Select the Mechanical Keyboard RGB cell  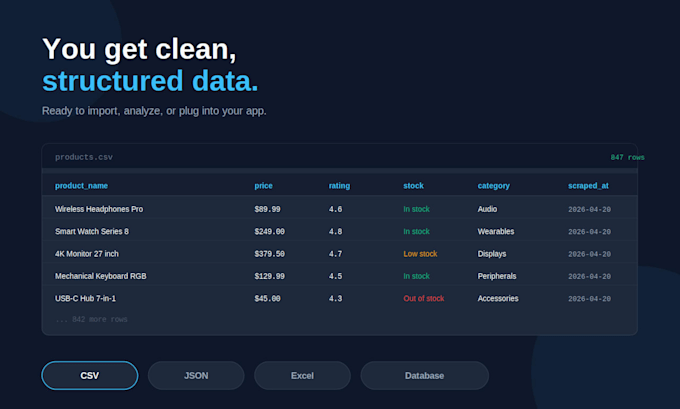click(x=101, y=276)
